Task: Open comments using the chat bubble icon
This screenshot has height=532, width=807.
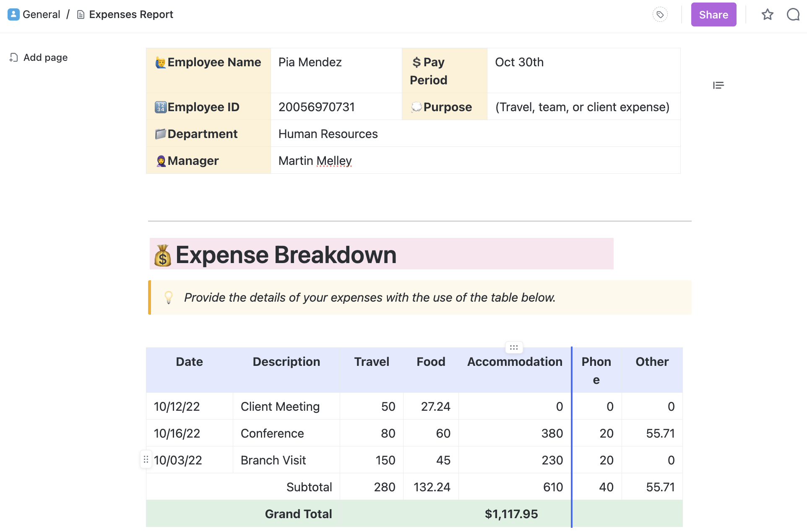Action: pyautogui.click(x=794, y=14)
